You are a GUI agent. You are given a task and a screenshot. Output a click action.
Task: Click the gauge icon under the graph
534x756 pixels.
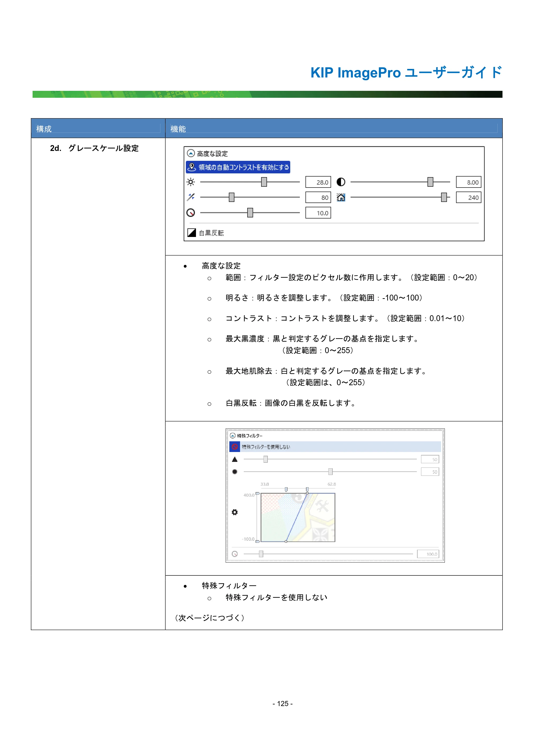point(235,554)
